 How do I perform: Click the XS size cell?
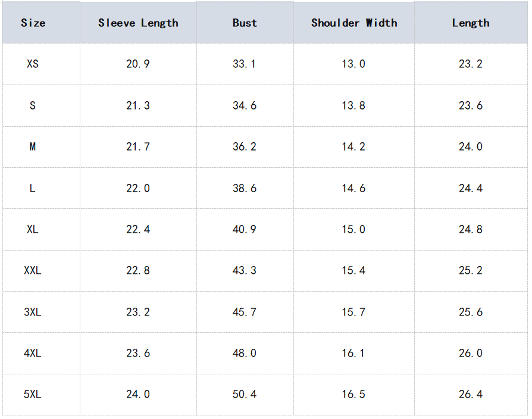(33, 64)
